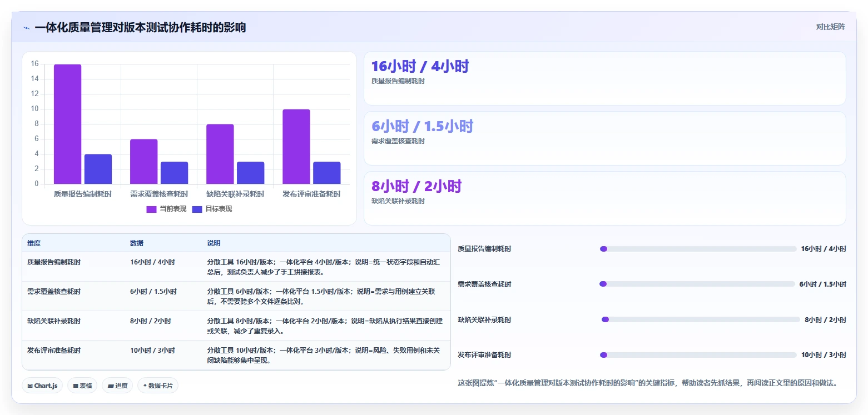Click the blue bar for 质量报告编制耗时
Viewport: 868px width, 415px height.
point(98,169)
